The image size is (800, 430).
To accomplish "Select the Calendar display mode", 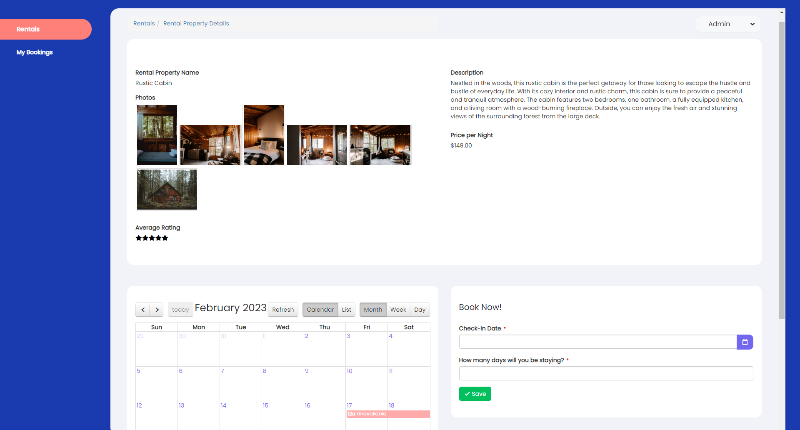I will [320, 310].
